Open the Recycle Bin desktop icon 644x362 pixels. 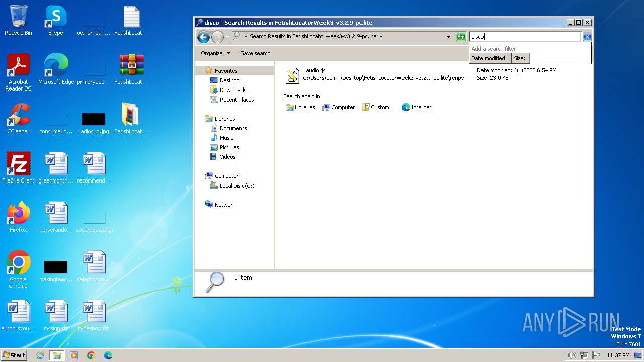[x=18, y=21]
